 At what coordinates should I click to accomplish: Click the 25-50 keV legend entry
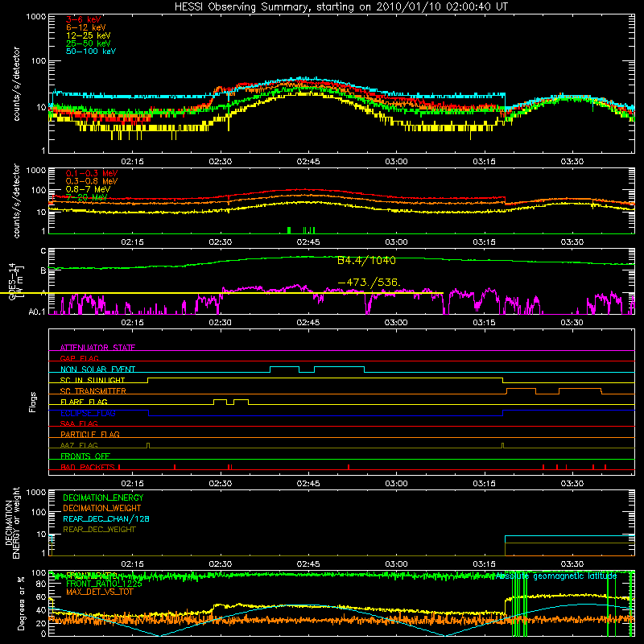pos(88,43)
